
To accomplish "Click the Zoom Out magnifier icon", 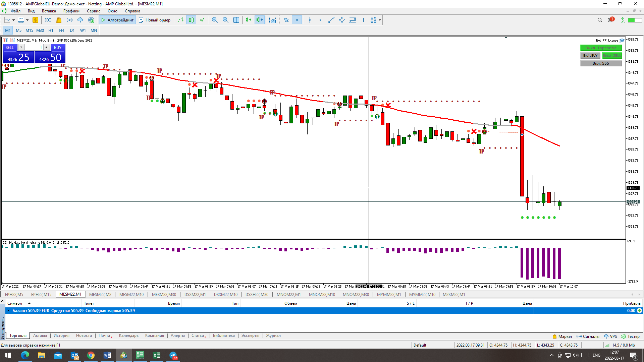I will [225, 20].
